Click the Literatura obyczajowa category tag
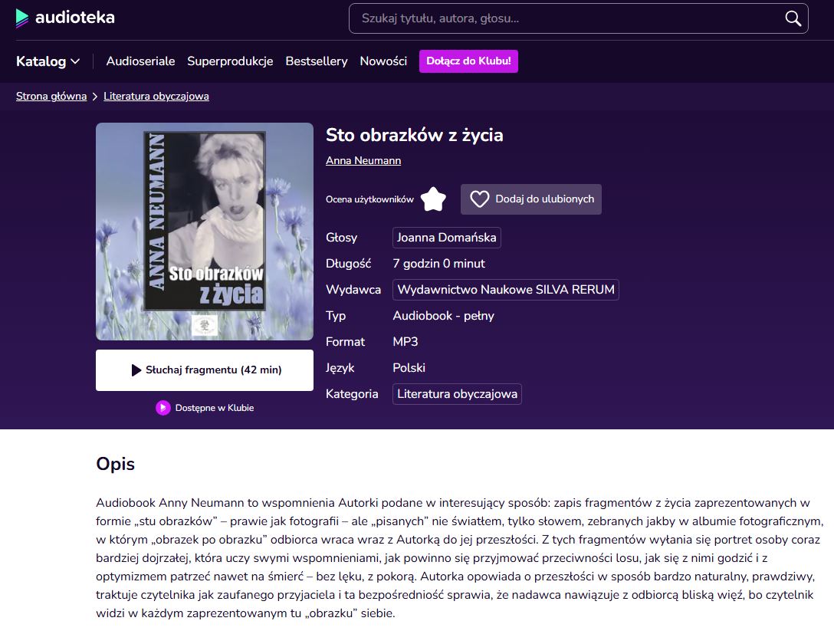 point(457,394)
